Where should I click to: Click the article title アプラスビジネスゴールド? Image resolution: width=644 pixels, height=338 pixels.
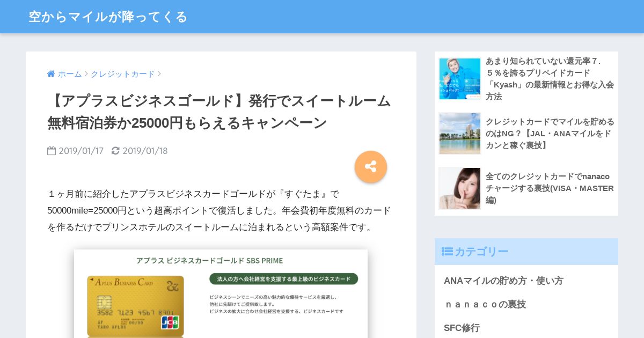[219, 112]
